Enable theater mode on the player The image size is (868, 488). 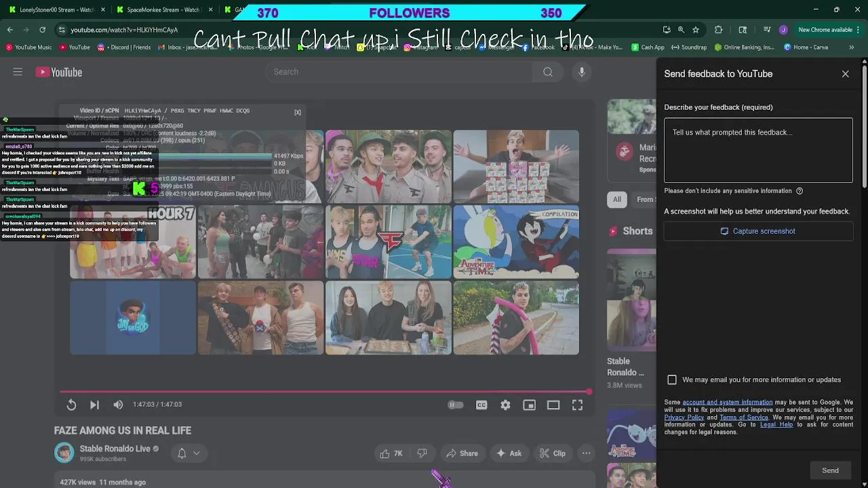[553, 405]
